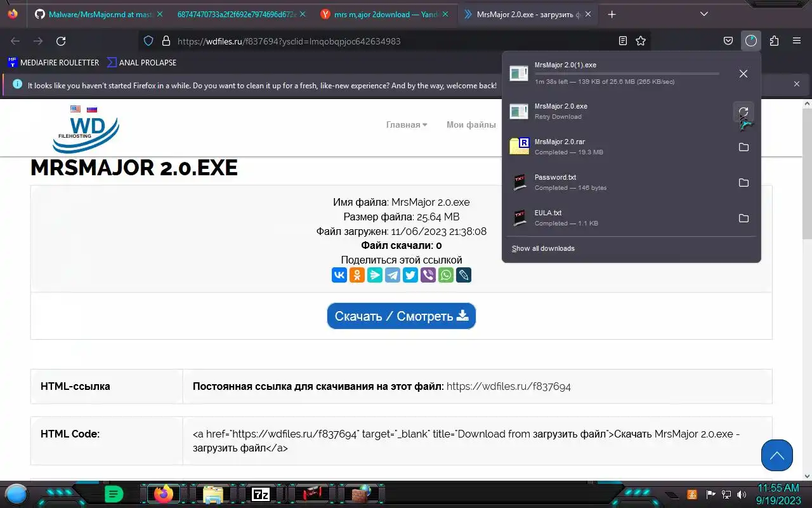Click the teal paper-plane share icon

(375, 275)
